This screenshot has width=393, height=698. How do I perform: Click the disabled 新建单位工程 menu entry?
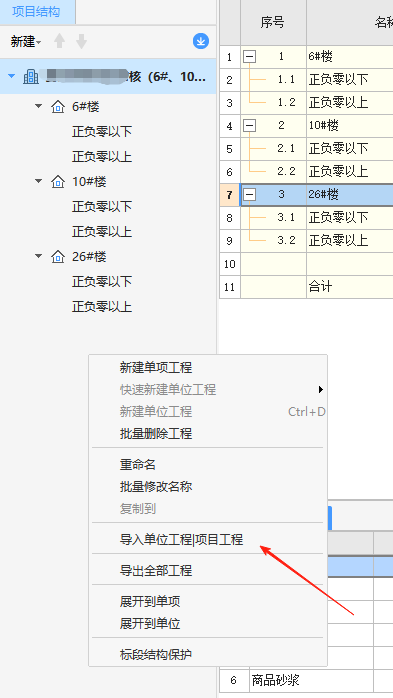coord(156,411)
